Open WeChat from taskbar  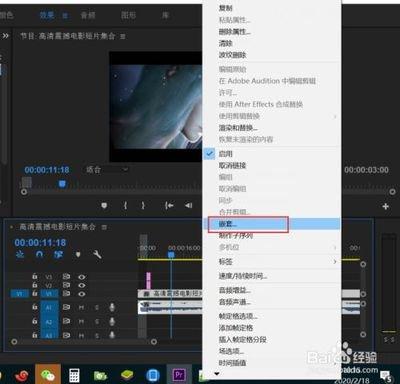click(x=48, y=375)
